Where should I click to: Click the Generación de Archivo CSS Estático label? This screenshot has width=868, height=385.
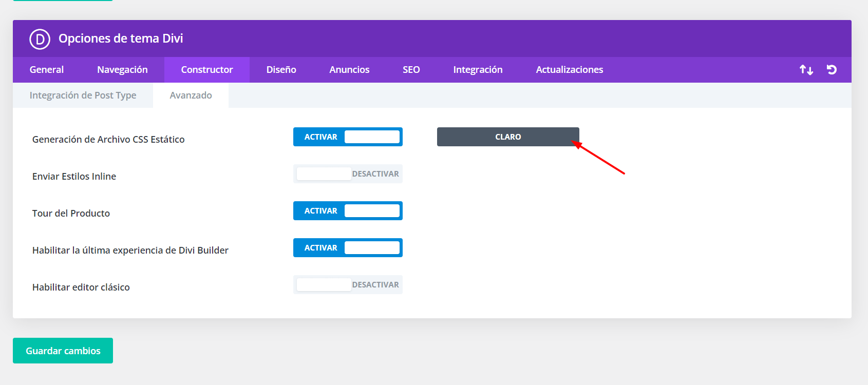pyautogui.click(x=108, y=139)
